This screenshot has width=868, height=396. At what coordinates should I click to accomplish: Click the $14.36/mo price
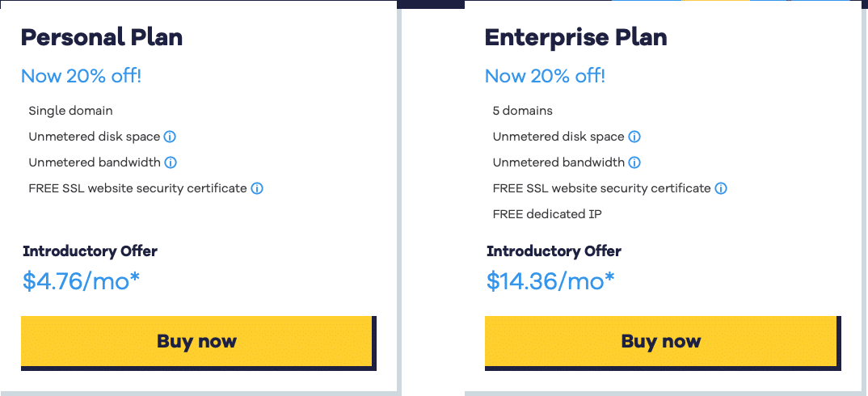click(x=551, y=281)
